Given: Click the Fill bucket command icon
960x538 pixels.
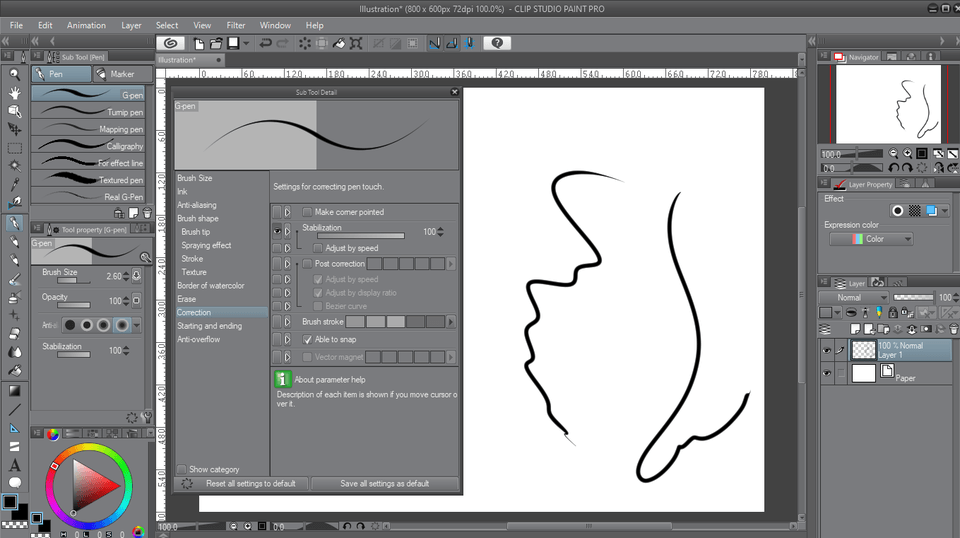Looking at the screenshot, I should click(339, 43).
